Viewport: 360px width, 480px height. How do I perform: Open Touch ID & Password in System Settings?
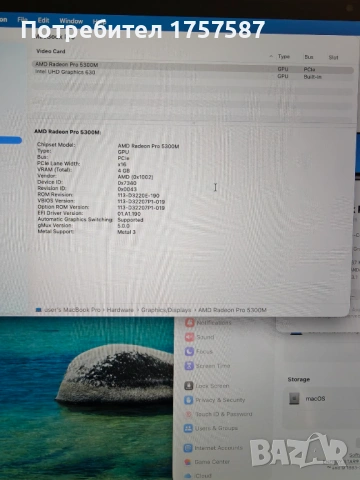(x=218, y=414)
